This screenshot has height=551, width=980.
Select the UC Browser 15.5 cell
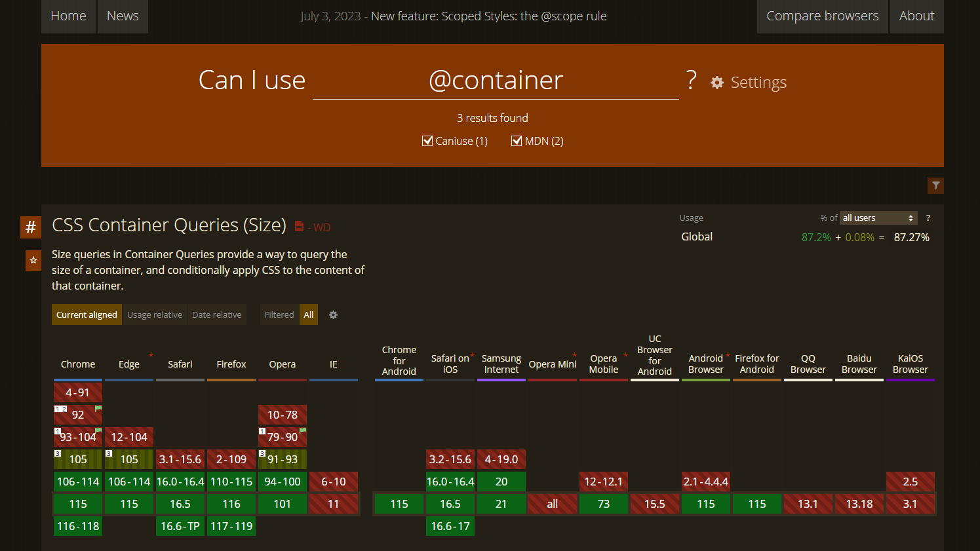tap(655, 504)
